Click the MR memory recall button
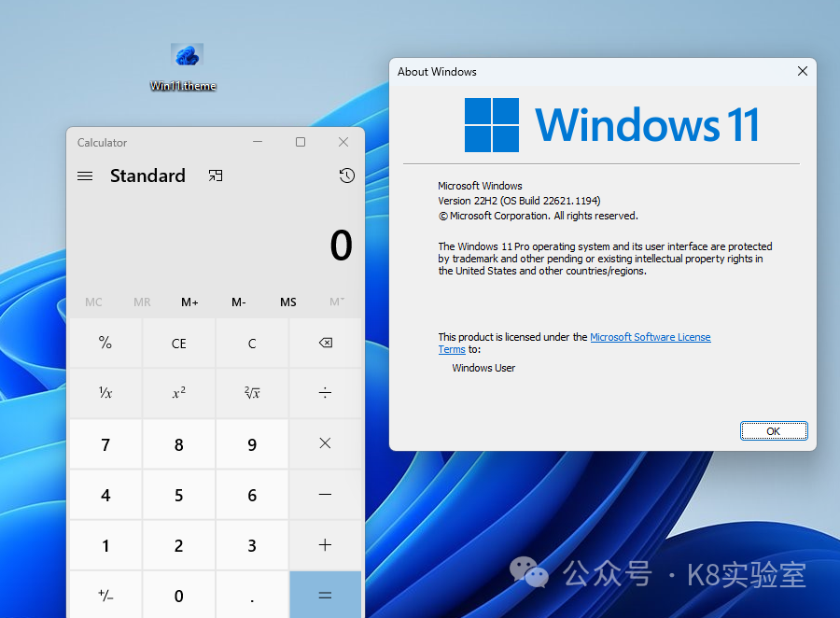Screen dimensions: 840x618 [142, 302]
